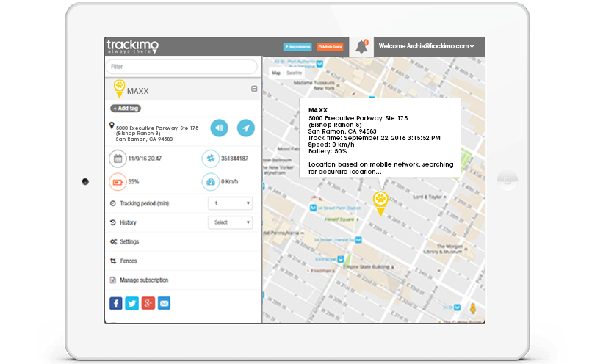Click the MAXX title in the map popup
This screenshot has width=603, height=364.
pyautogui.click(x=318, y=110)
